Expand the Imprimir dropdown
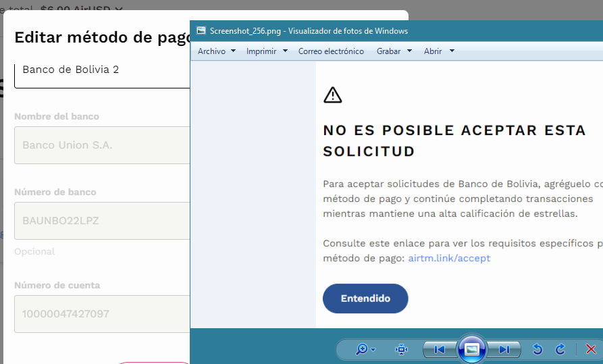Viewport: 603px width, 364px height. tap(267, 51)
